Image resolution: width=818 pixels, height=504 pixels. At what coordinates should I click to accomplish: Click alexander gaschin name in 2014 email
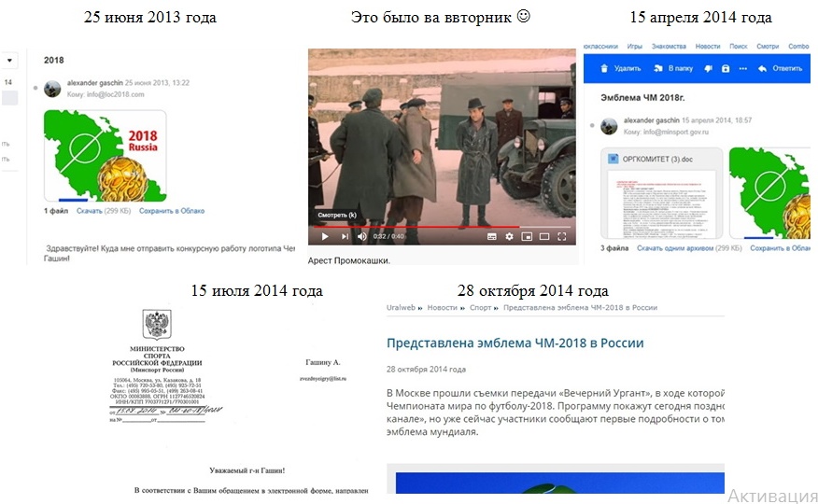click(652, 120)
